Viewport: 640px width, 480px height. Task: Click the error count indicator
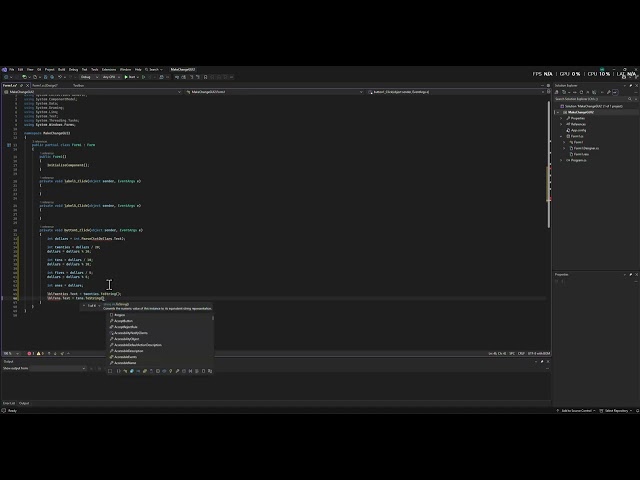(30, 353)
